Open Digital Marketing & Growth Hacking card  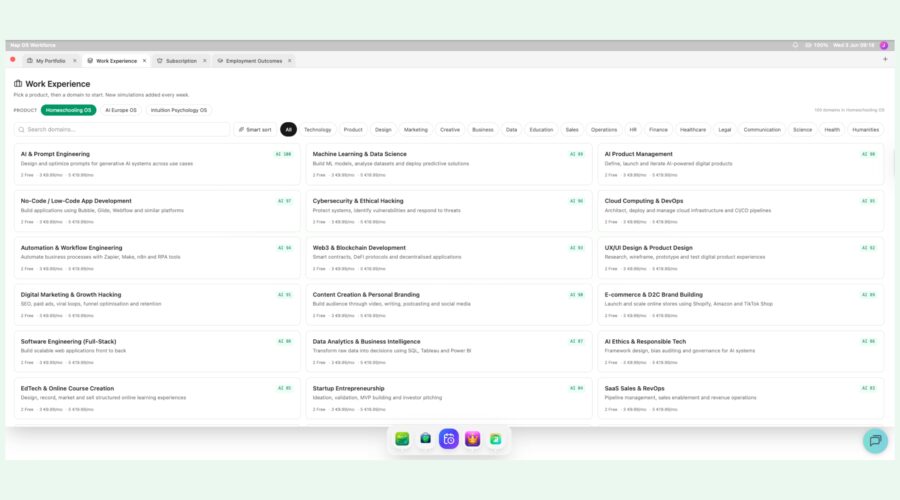157,305
